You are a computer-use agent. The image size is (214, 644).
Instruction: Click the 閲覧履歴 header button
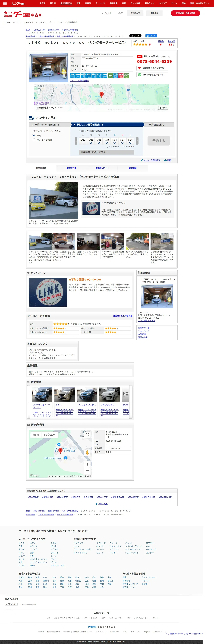[x=154, y=13]
